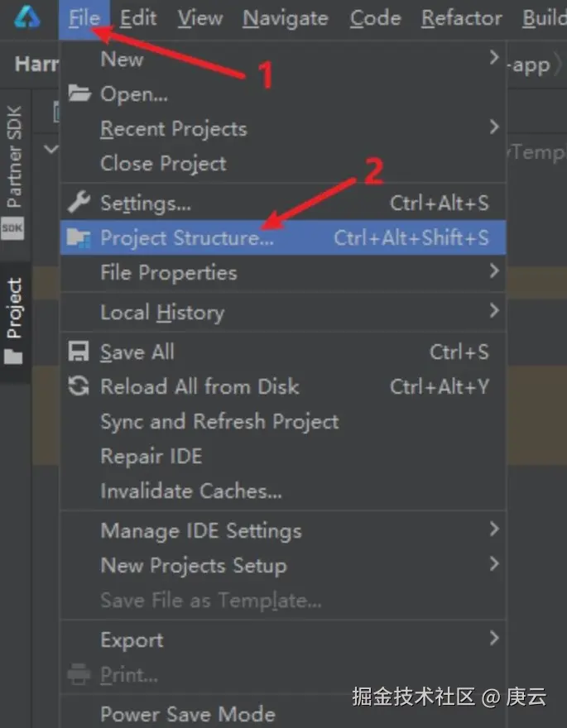Screen dimensions: 567x728
Task: Select Repair IDE option
Action: tap(151, 456)
